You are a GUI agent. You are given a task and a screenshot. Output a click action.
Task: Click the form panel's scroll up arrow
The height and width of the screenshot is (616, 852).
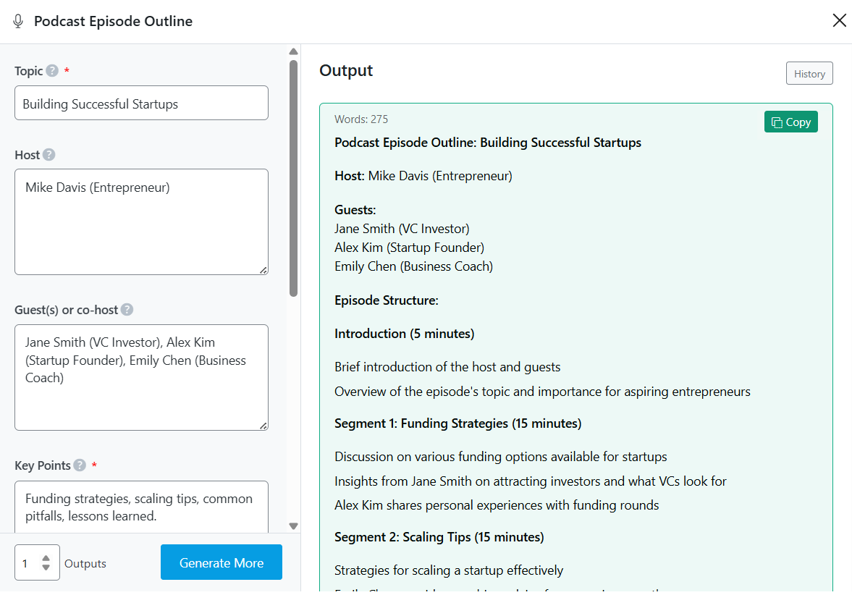293,51
